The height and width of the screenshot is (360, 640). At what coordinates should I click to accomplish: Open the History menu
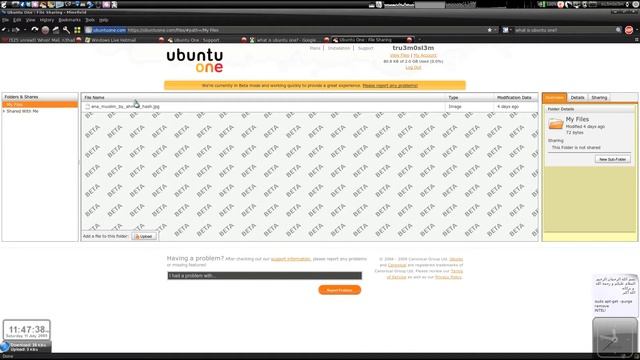click(x=47, y=20)
